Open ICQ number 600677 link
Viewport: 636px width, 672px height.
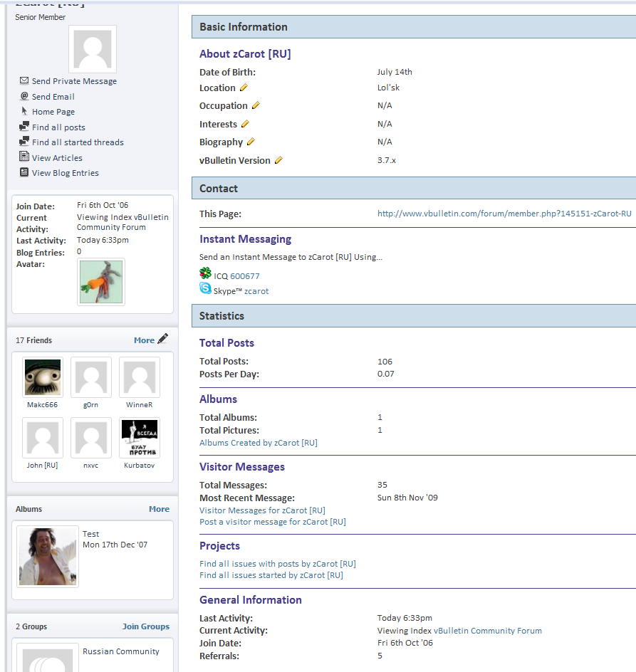(x=245, y=276)
